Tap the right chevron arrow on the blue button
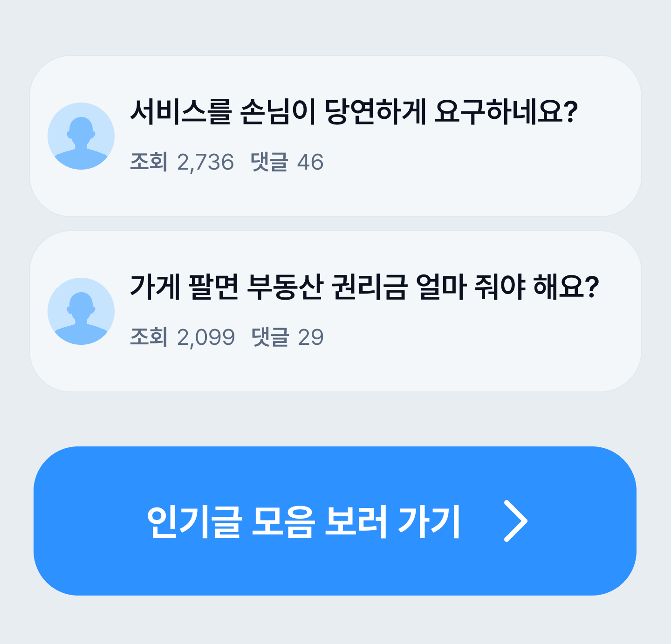The height and width of the screenshot is (644, 671). pyautogui.click(x=515, y=521)
